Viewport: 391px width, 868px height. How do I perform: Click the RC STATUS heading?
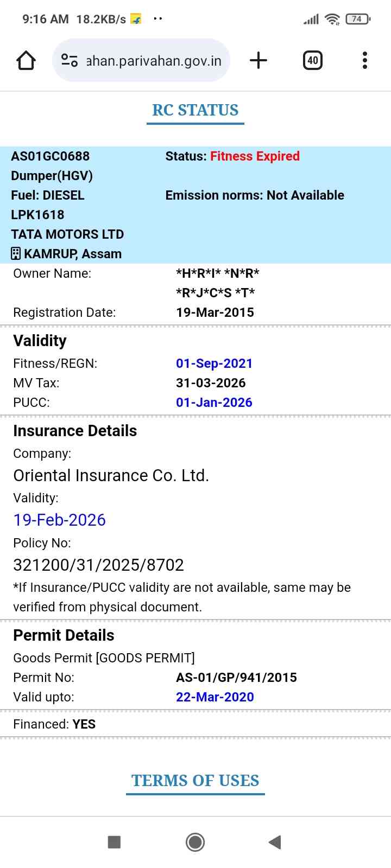[195, 110]
